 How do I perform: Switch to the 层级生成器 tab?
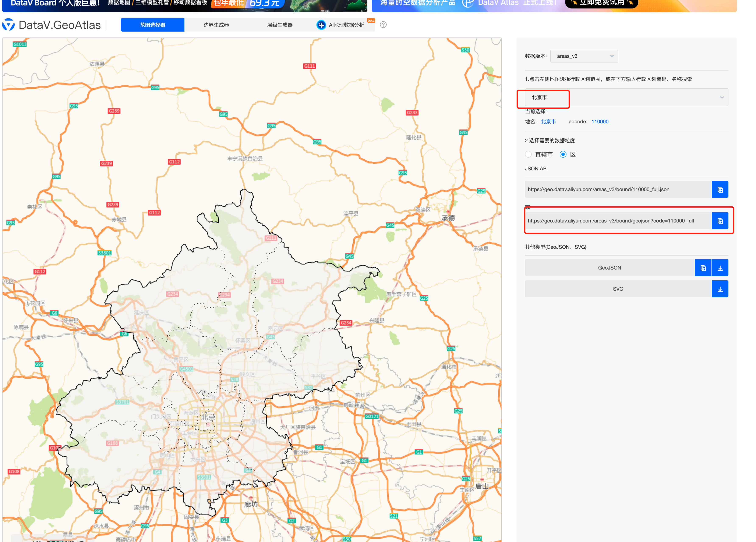pos(280,25)
